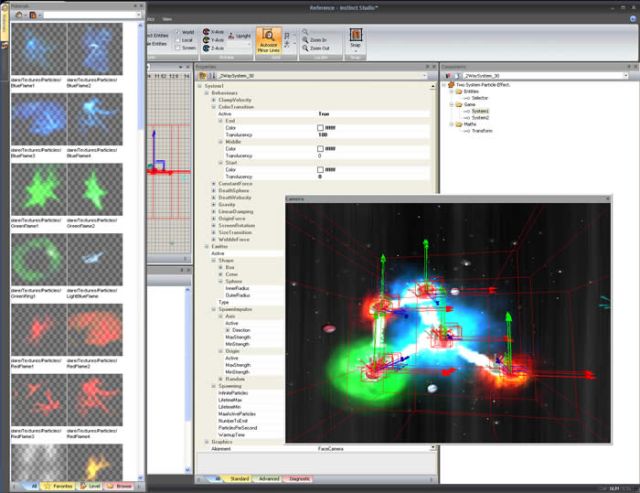Select the GreenFlame1 material thumbnail

tap(37, 190)
